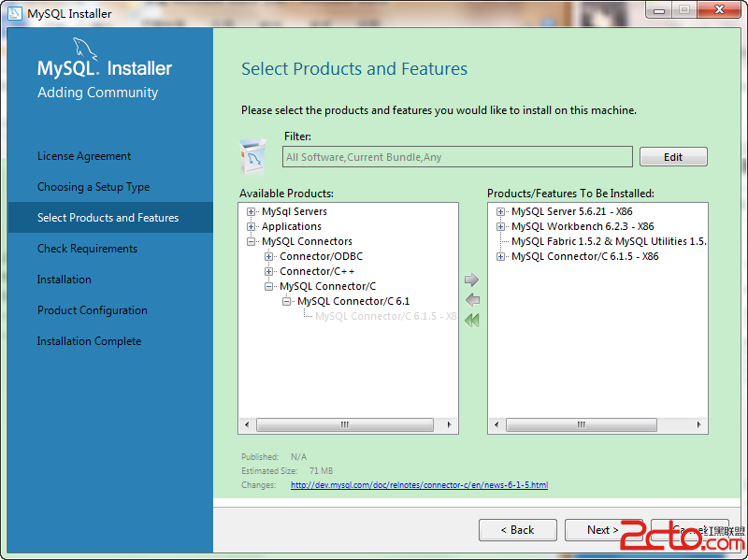Select MySQL Connectors tree item

click(307, 241)
